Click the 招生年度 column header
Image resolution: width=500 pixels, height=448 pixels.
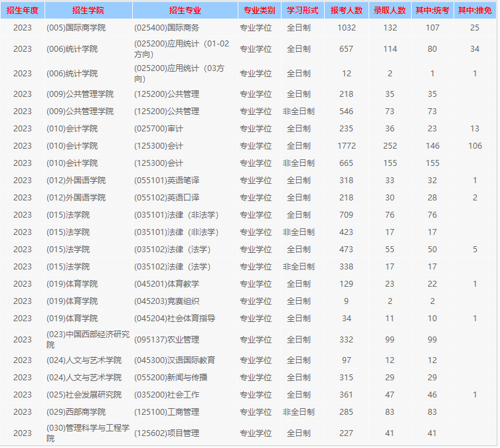[x=23, y=11]
